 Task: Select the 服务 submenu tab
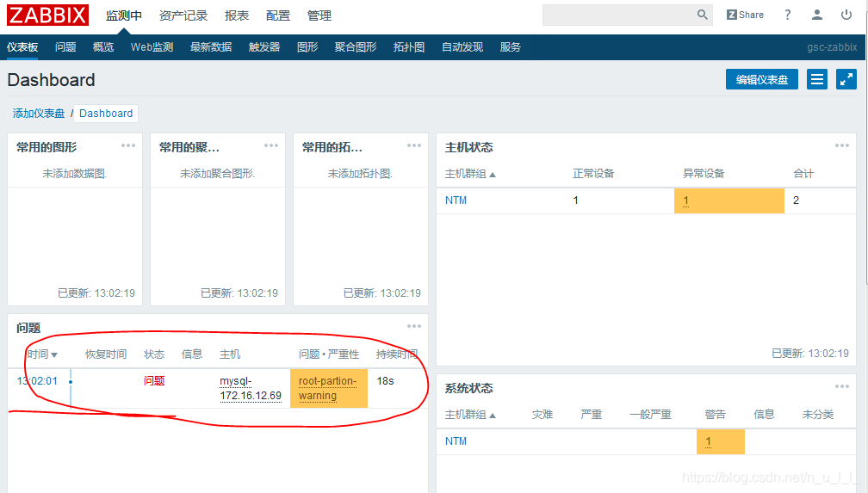point(510,47)
